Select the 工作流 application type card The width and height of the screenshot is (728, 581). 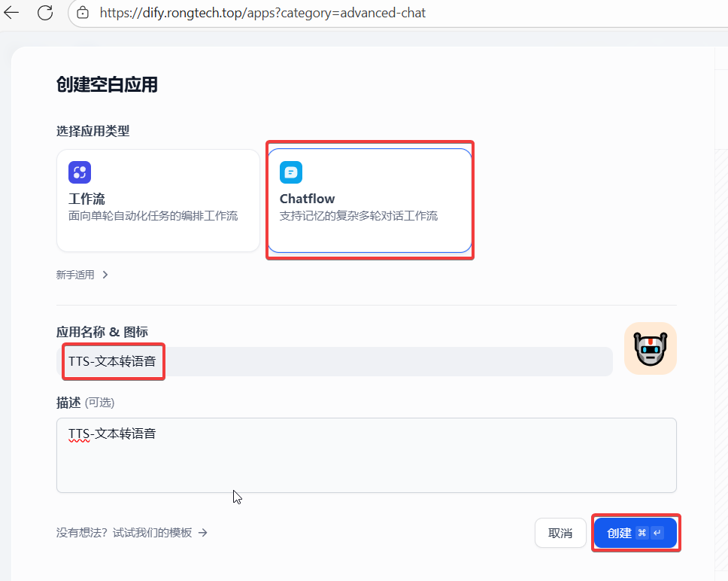click(x=158, y=200)
